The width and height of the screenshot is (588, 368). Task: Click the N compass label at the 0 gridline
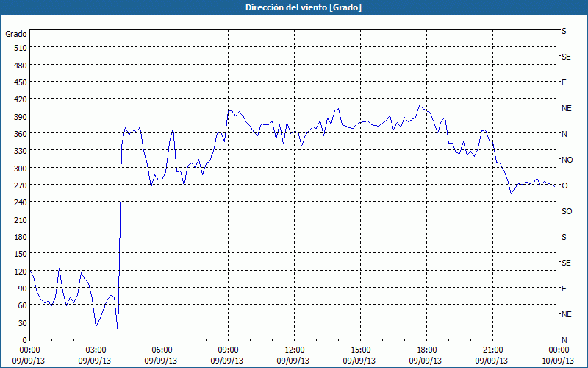pos(564,340)
